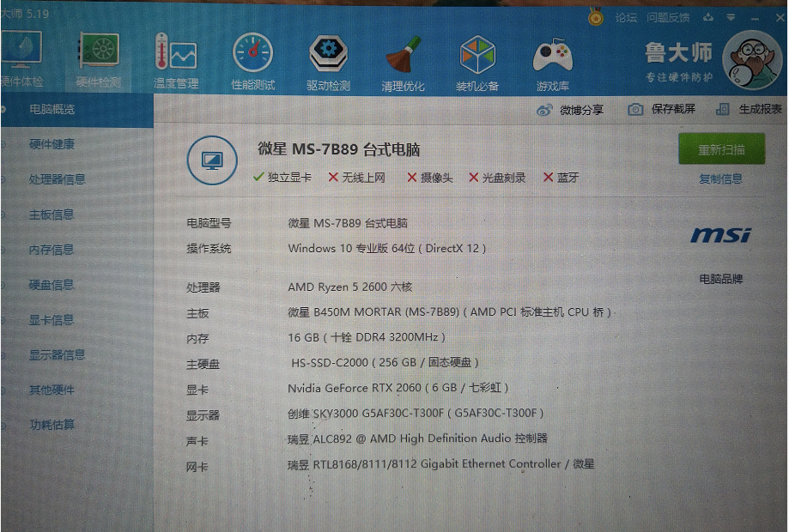Screen dimensions: 789x532
Task: Click the 微星 B450M MORTAR motherboard value
Action: [449, 312]
